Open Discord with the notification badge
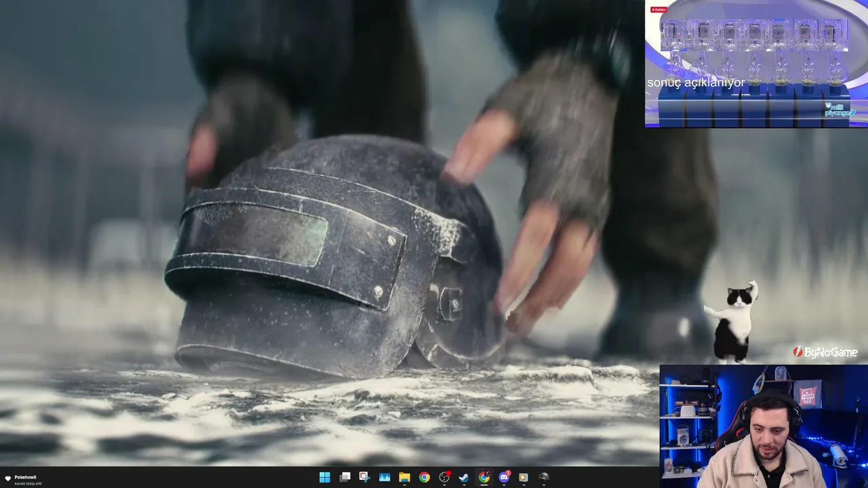Viewport: 868px width, 488px height. coord(504,477)
